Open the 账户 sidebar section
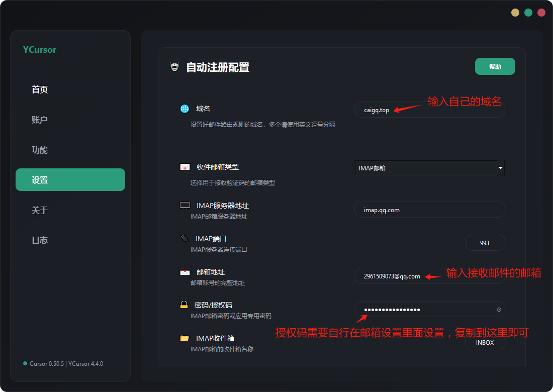 [40, 120]
